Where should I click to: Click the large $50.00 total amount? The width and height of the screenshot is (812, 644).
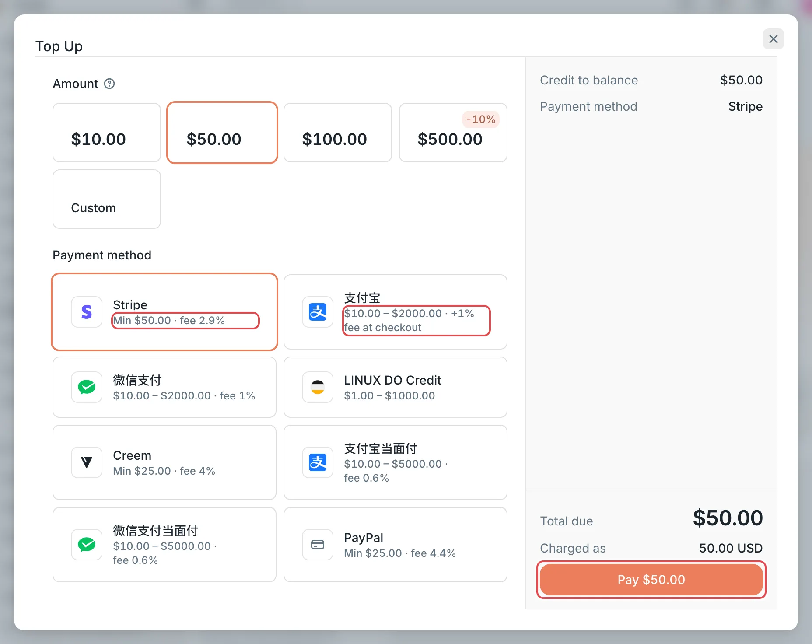click(728, 518)
